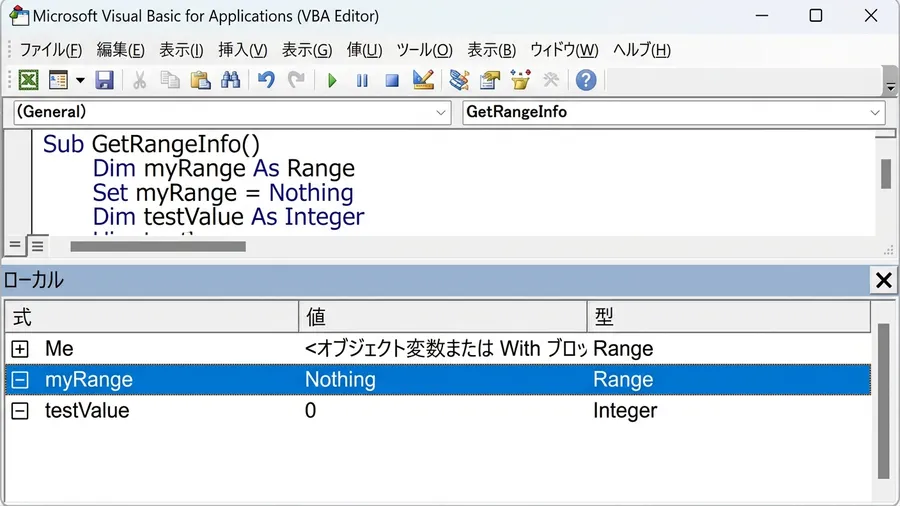
Task: Click the Integer type cell
Action: [x=625, y=411]
